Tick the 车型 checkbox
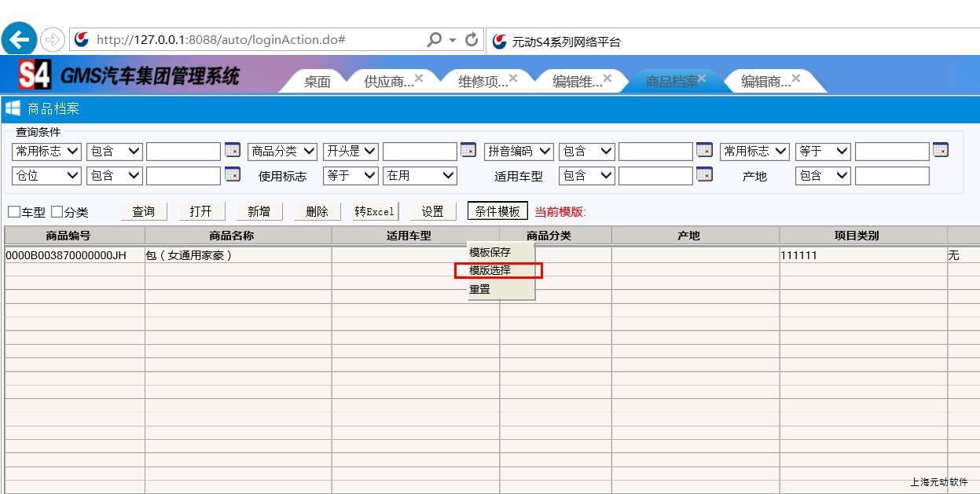Viewport: 980px width, 494px height. pyautogui.click(x=14, y=212)
